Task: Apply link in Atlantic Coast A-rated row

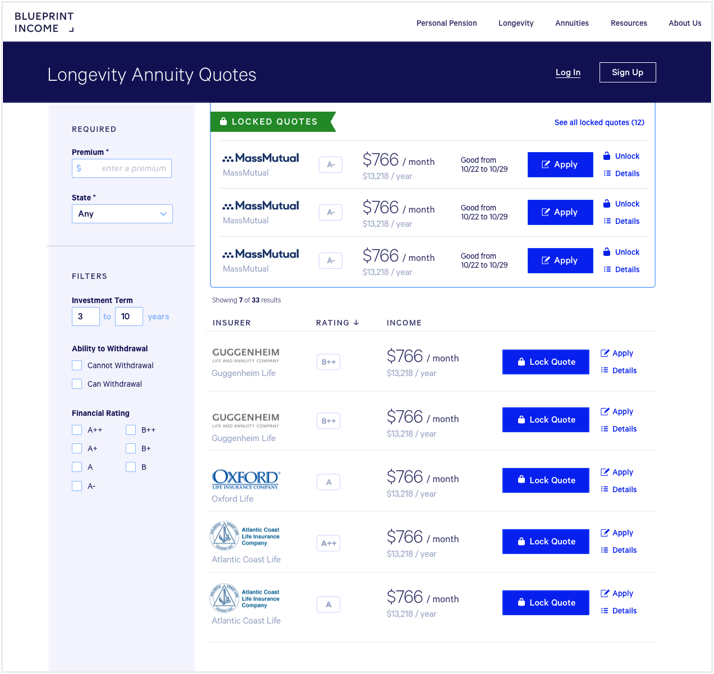Action: [x=617, y=593]
